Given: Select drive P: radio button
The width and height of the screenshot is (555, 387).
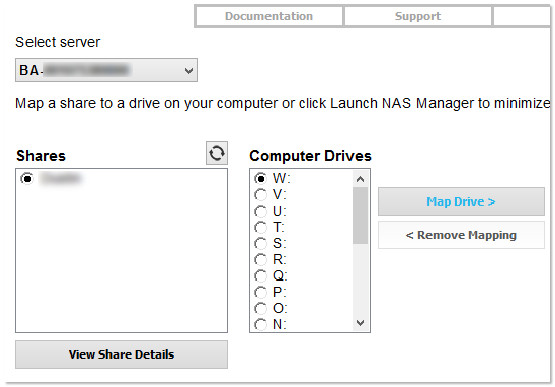Looking at the screenshot, I should (x=261, y=292).
